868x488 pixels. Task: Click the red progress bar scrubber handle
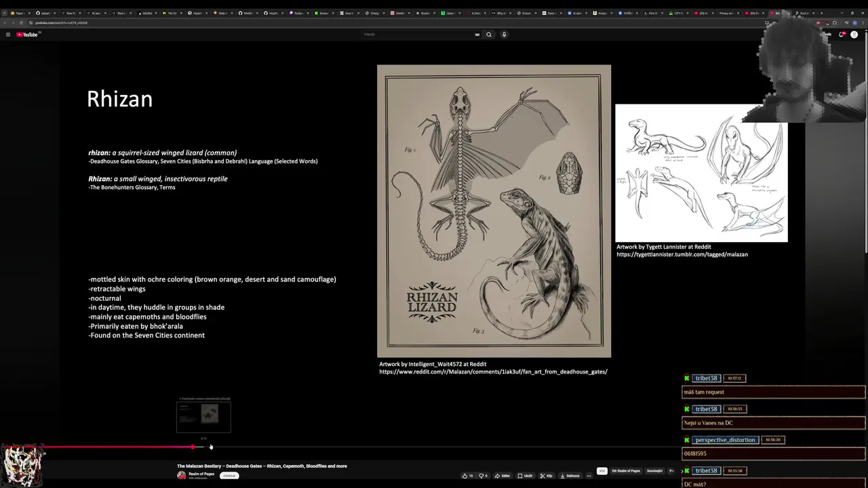pyautogui.click(x=193, y=447)
